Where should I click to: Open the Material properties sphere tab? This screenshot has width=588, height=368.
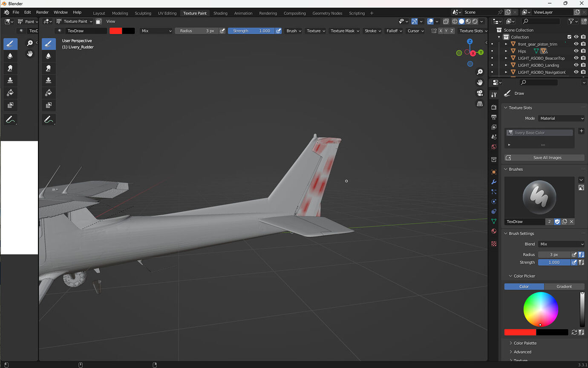[x=493, y=231]
